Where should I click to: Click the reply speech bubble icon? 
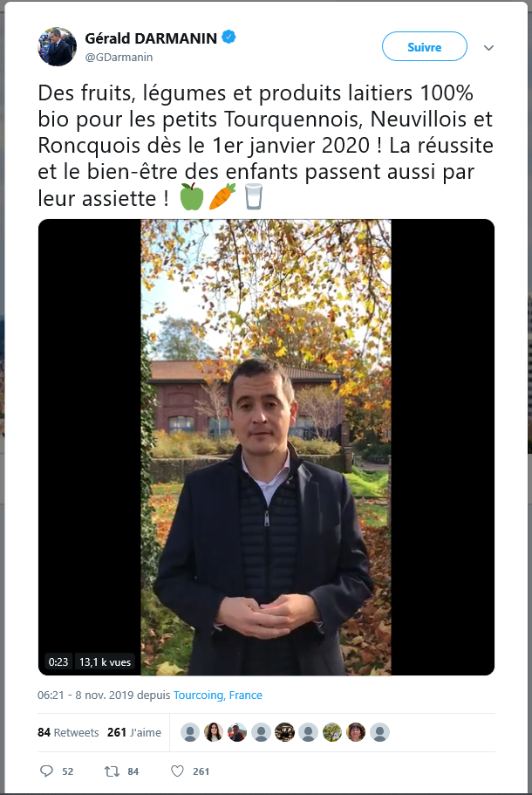tap(46, 771)
